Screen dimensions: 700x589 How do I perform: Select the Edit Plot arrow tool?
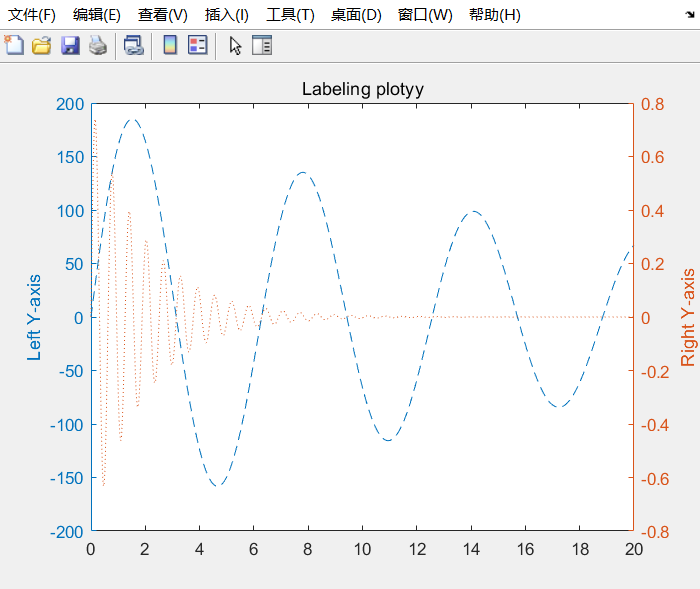click(235, 46)
